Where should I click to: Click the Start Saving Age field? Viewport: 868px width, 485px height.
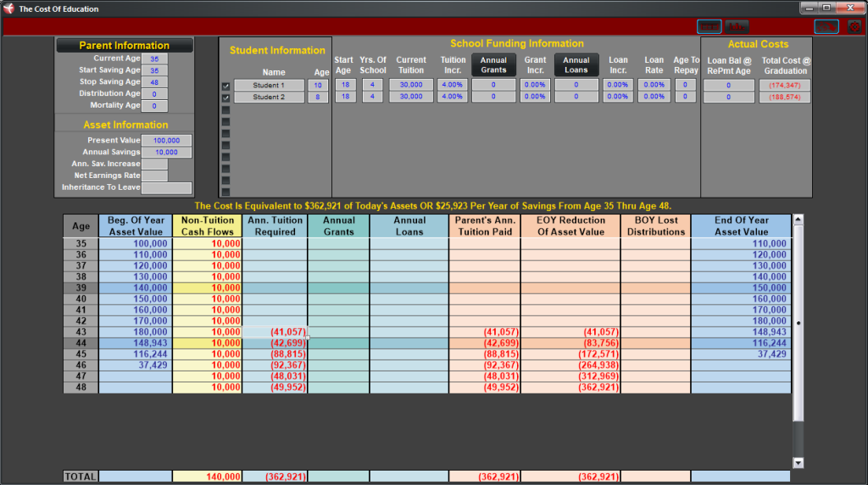pyautogui.click(x=154, y=70)
